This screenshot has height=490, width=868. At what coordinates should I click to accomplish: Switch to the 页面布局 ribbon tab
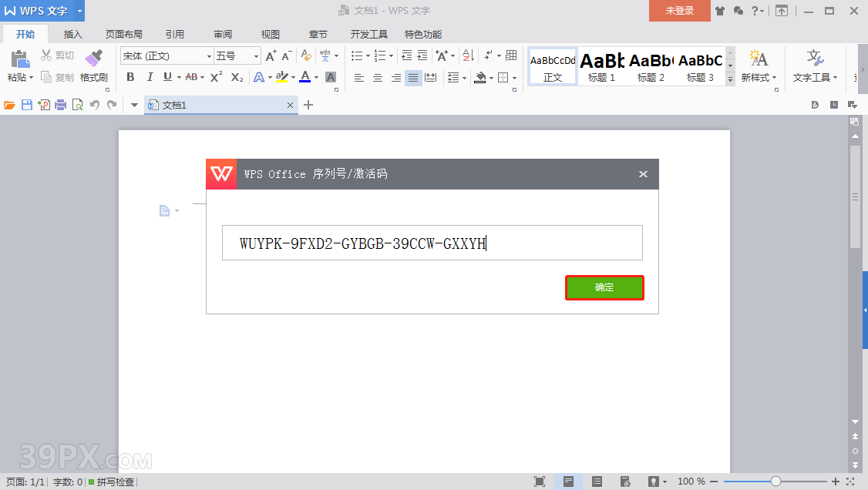tap(123, 35)
